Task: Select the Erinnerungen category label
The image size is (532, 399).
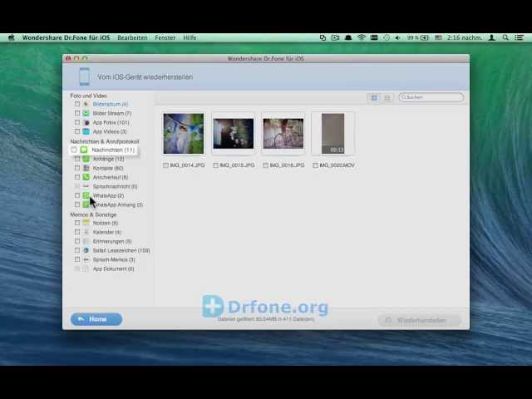Action: coord(112,241)
